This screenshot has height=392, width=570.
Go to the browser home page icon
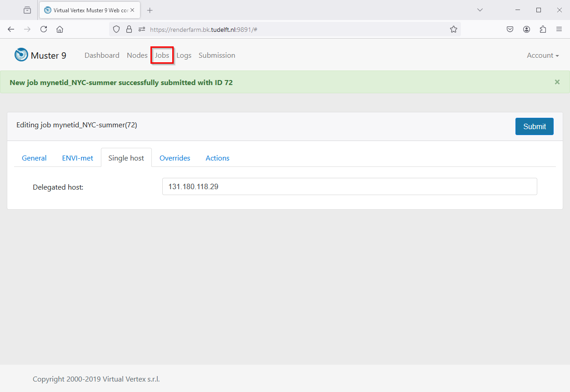(60, 29)
